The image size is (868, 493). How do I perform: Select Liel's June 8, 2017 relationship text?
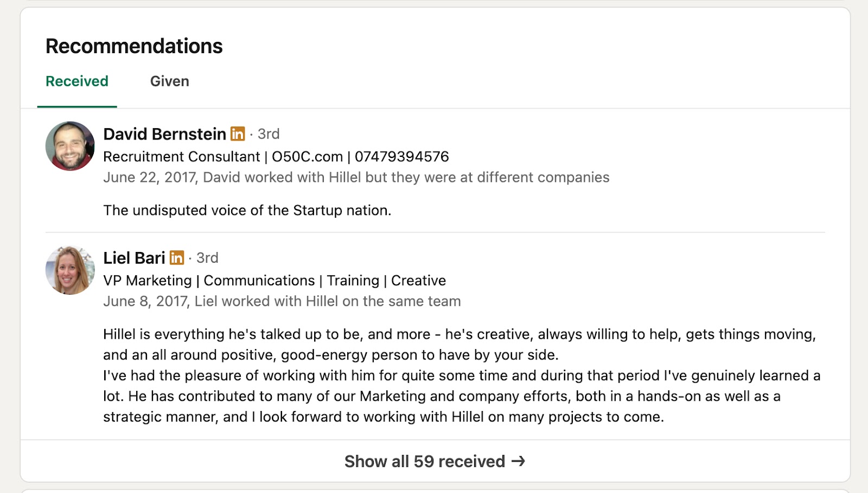282,301
